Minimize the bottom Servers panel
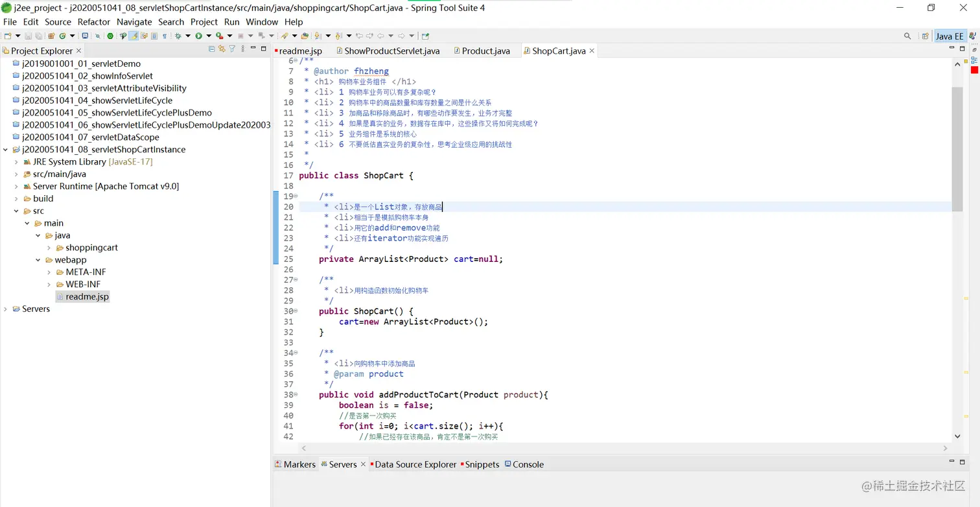The height and width of the screenshot is (507, 980). (x=952, y=462)
